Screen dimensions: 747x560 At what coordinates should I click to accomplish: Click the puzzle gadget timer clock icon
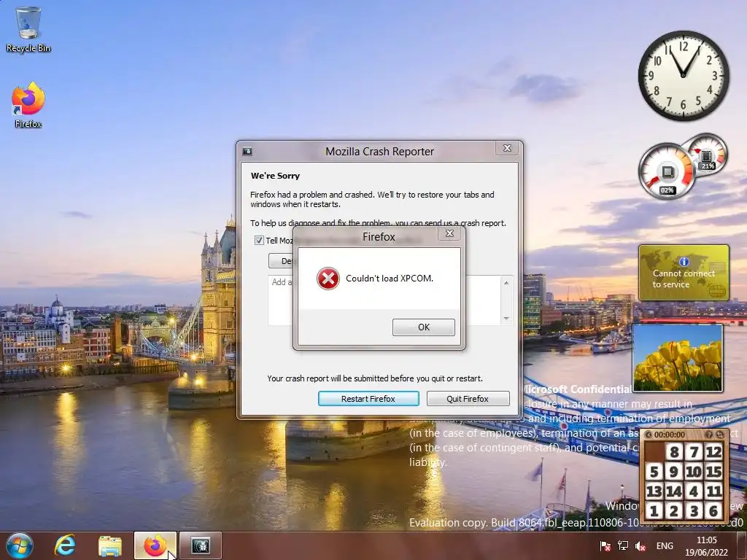point(648,435)
